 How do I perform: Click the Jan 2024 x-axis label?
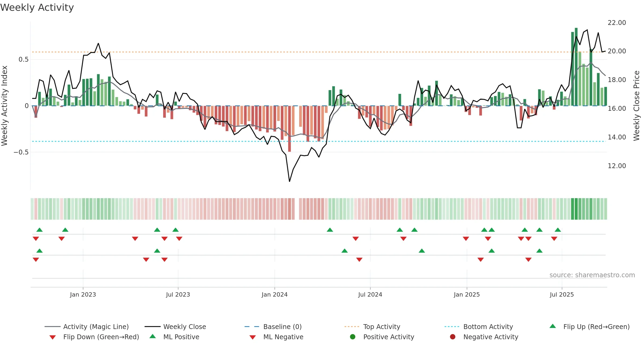coord(275,294)
